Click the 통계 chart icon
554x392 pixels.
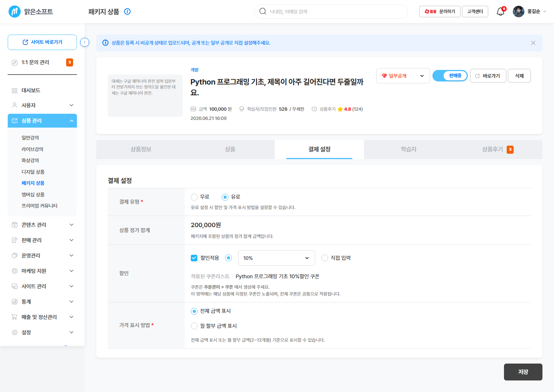(x=15, y=302)
